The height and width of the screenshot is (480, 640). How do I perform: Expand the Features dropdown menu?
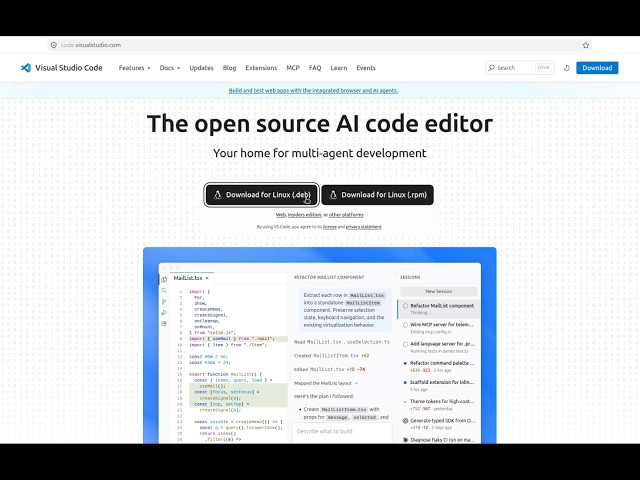[134, 68]
